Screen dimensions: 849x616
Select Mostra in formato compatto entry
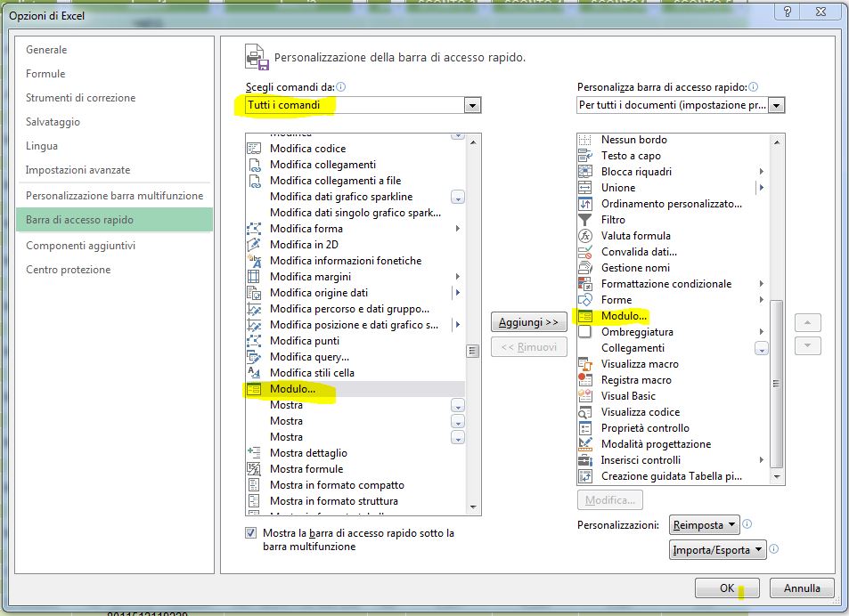pyautogui.click(x=355, y=485)
